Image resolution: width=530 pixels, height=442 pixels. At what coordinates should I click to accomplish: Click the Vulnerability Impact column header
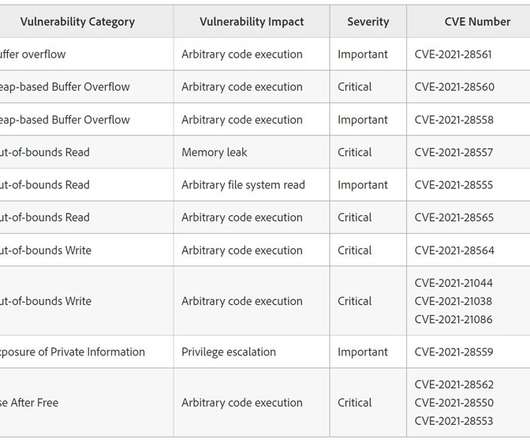click(x=251, y=22)
